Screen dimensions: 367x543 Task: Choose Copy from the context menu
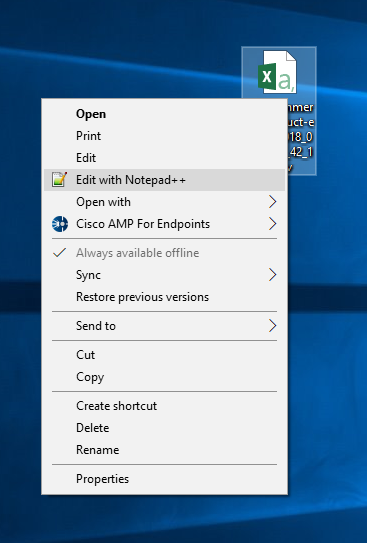tap(164, 377)
